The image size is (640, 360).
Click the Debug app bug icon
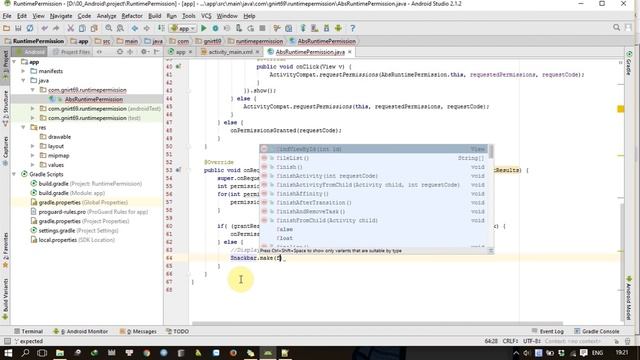tap(215, 28)
